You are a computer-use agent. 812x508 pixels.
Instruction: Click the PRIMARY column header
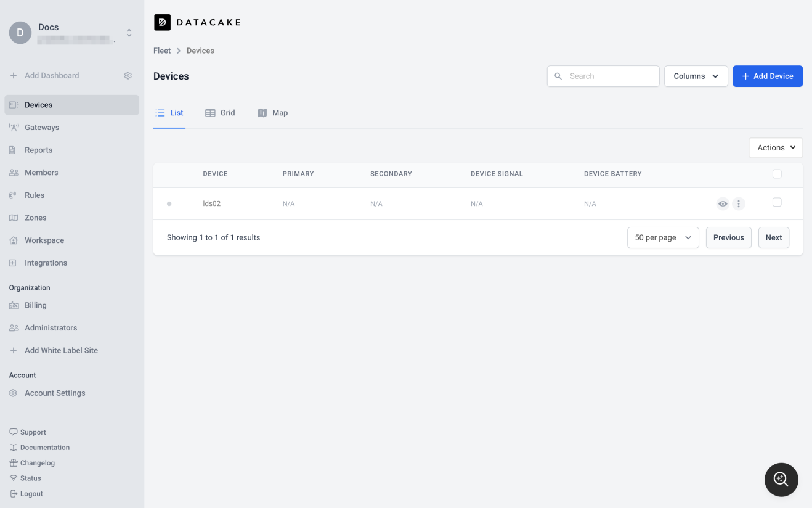[x=298, y=174]
